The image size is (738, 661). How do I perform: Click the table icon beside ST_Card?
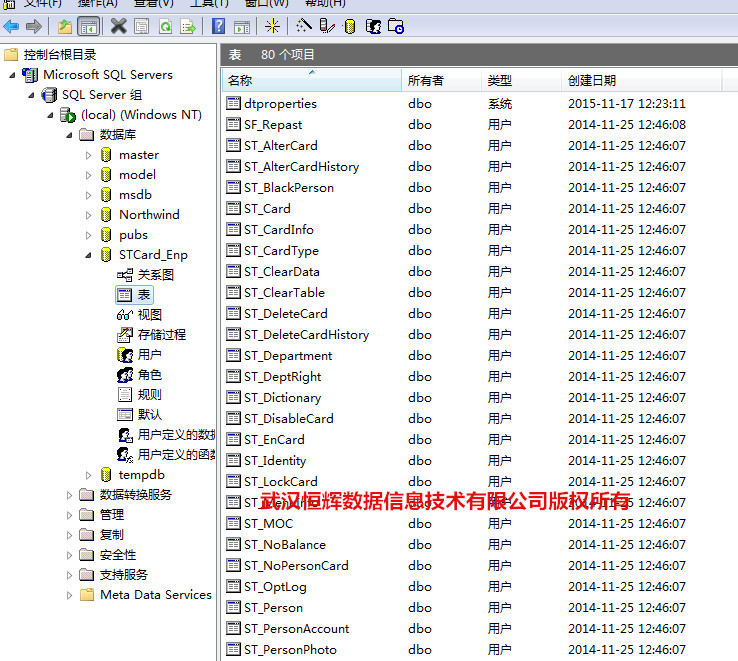[233, 208]
